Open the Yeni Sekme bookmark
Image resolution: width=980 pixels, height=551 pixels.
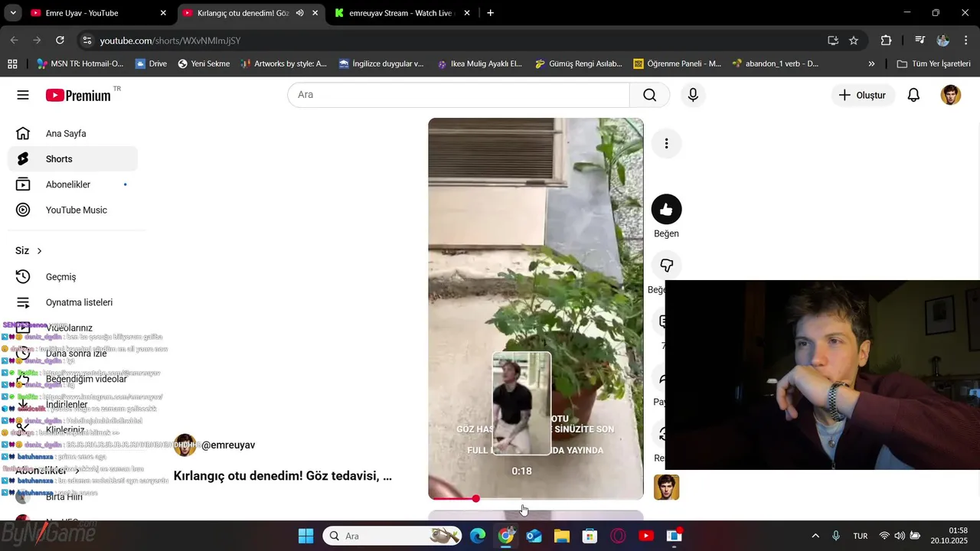click(204, 64)
